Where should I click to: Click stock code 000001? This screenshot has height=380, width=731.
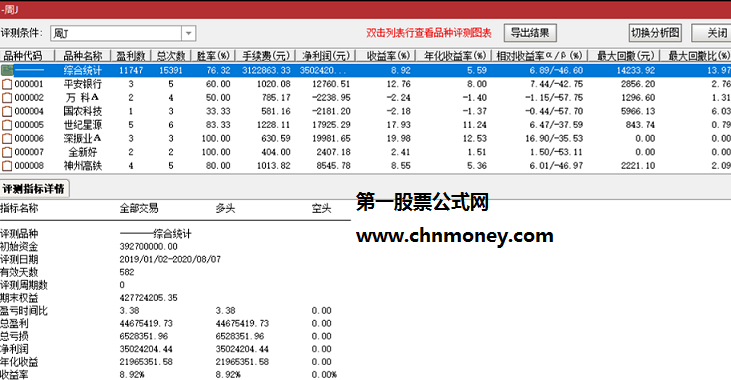[29, 84]
